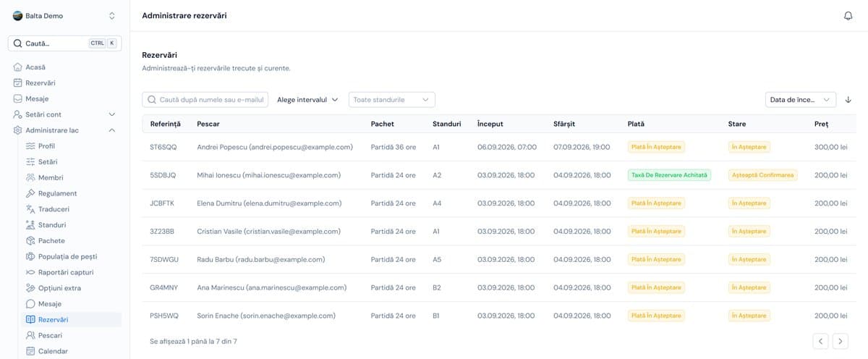
Task: Click the Calendar icon in sidebar
Action: [30, 351]
